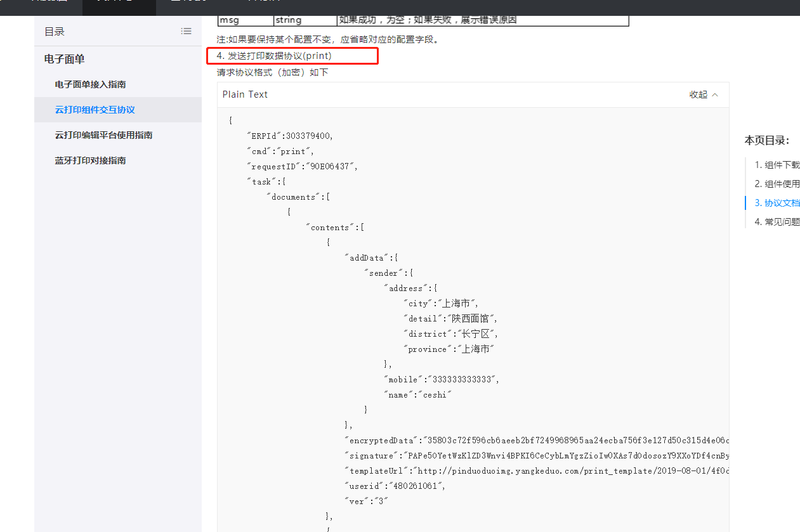Screen dimensions: 800x532
Task: Click the Plain Text code block label
Action: tap(245, 94)
